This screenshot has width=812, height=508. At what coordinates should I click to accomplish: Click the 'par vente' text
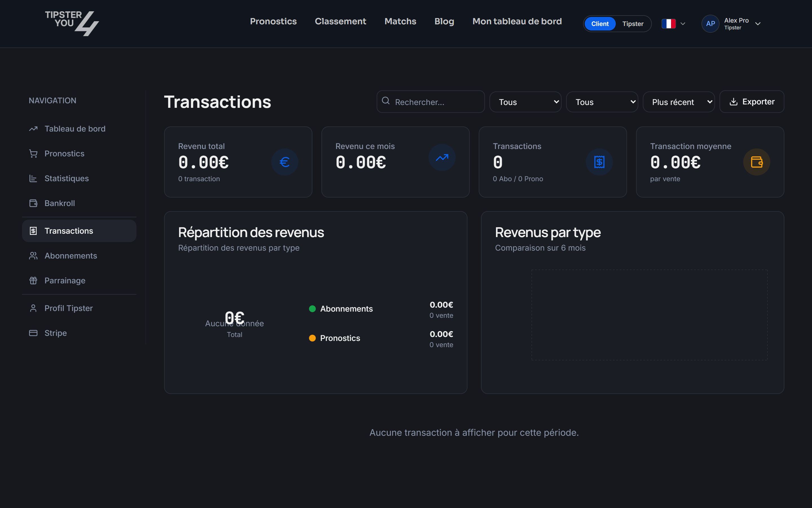[x=665, y=179]
